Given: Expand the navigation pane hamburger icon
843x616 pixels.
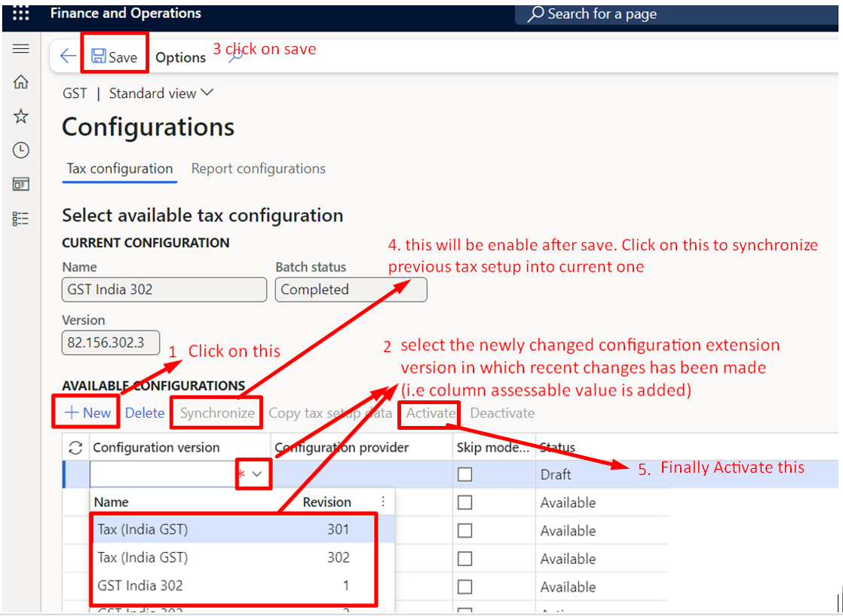Looking at the screenshot, I should tap(20, 49).
